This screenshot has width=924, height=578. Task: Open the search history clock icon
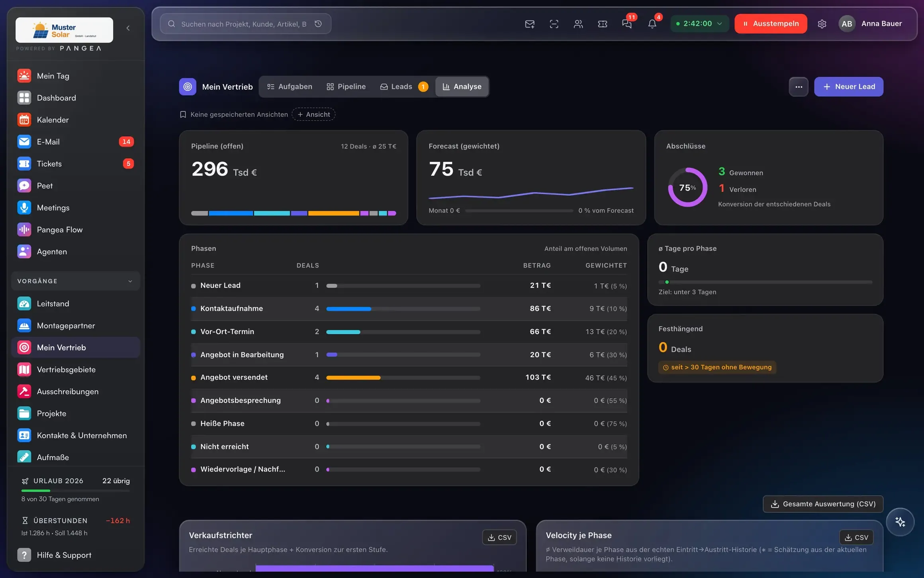click(x=318, y=24)
